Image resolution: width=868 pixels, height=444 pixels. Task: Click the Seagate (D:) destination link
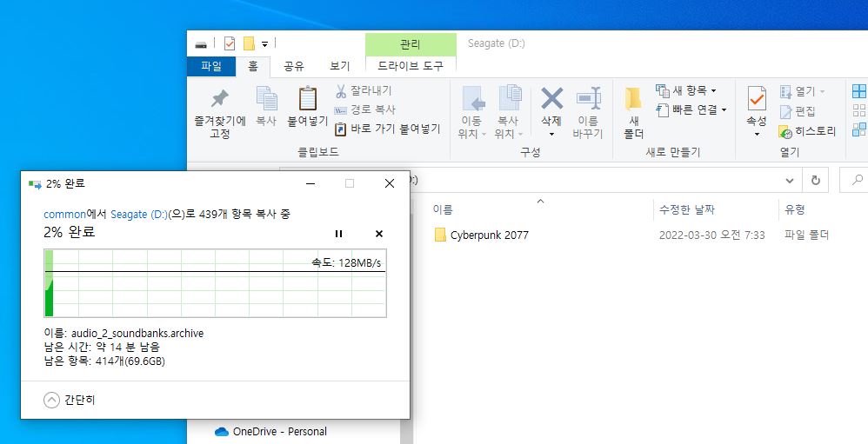[x=139, y=215]
